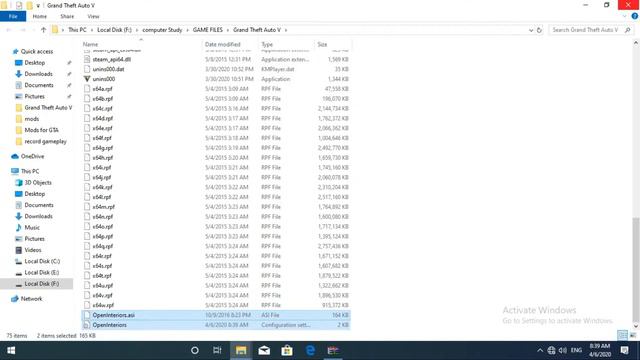
Task: Open the network globe tray icon
Action: (551, 351)
